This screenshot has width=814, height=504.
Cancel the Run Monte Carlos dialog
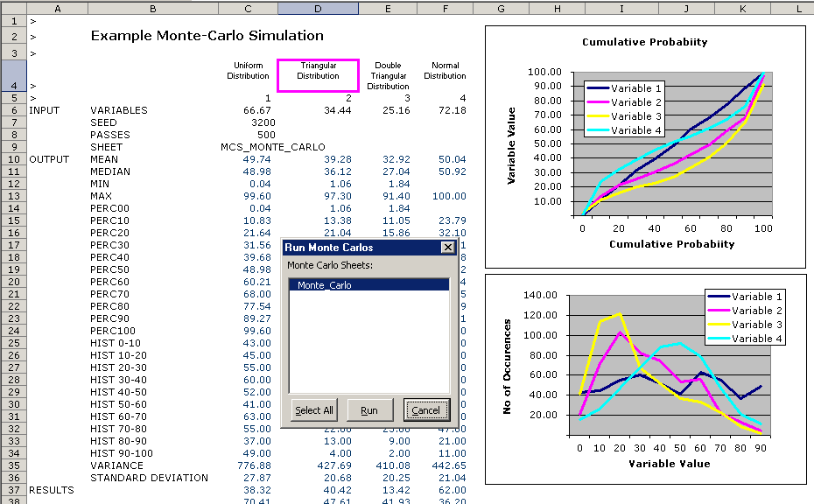[426, 409]
